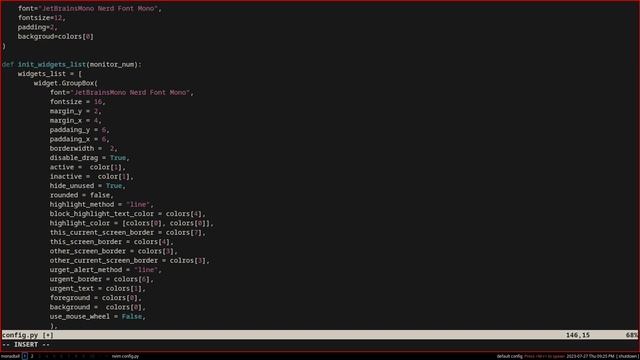Click the "paddaing_x = 6," line
This screenshot has width=640, height=360.
point(80,139)
